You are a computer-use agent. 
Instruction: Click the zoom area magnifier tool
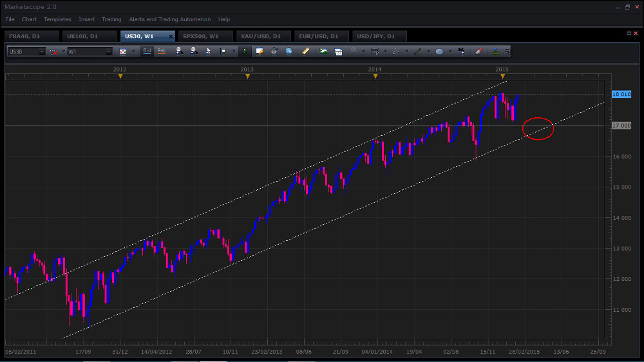(223, 52)
